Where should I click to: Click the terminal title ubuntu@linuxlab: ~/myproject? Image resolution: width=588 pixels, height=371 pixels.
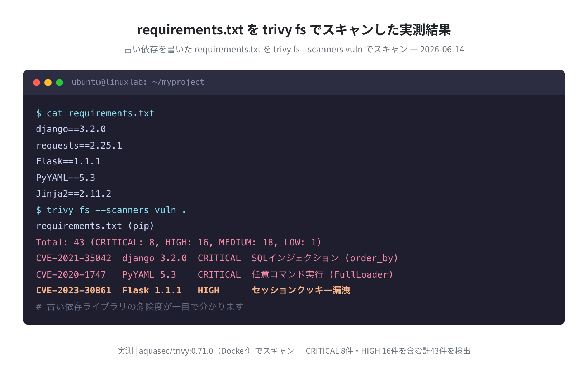pos(138,82)
